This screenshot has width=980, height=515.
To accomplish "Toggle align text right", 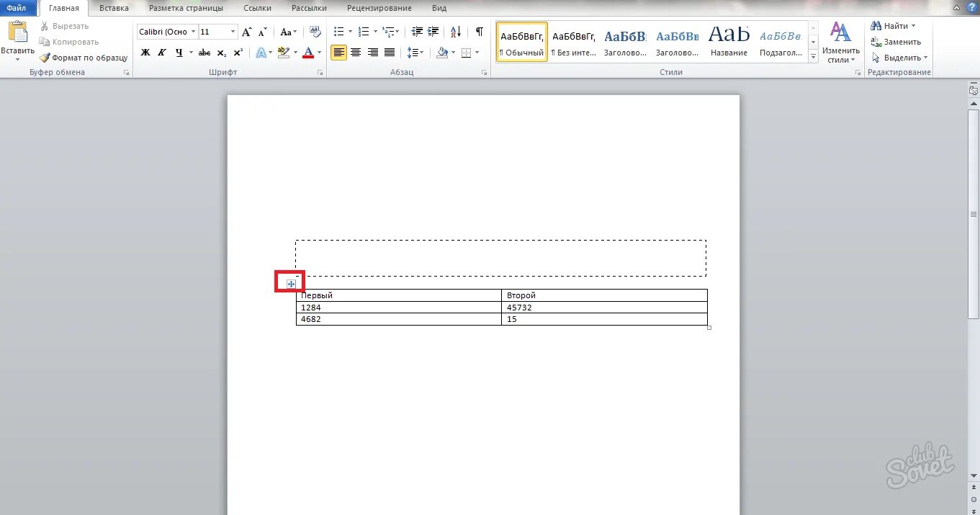I will point(373,53).
